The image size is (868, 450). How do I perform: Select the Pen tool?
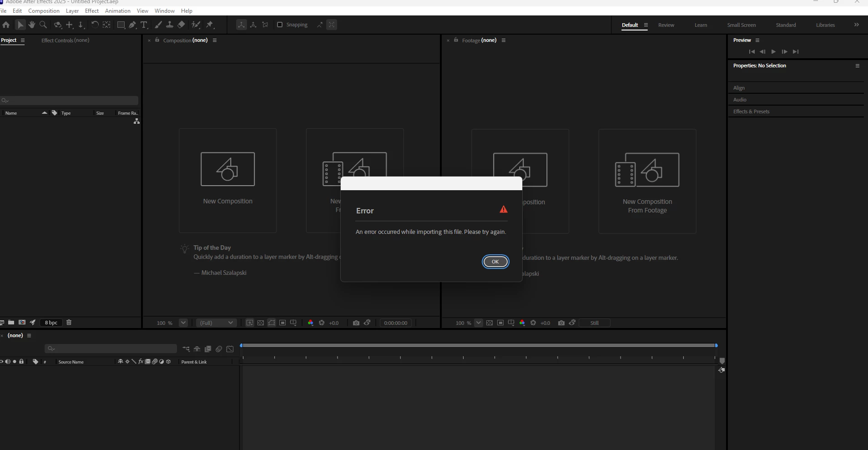click(132, 25)
